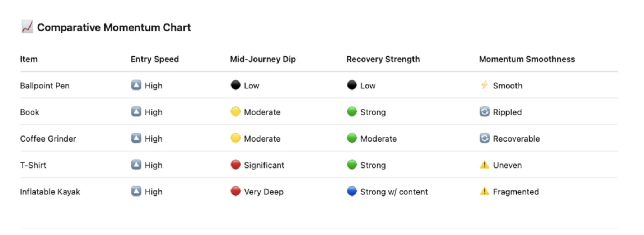The height and width of the screenshot is (235, 644).
Task: Click the refresh icon beside Rippled
Action: (x=484, y=112)
